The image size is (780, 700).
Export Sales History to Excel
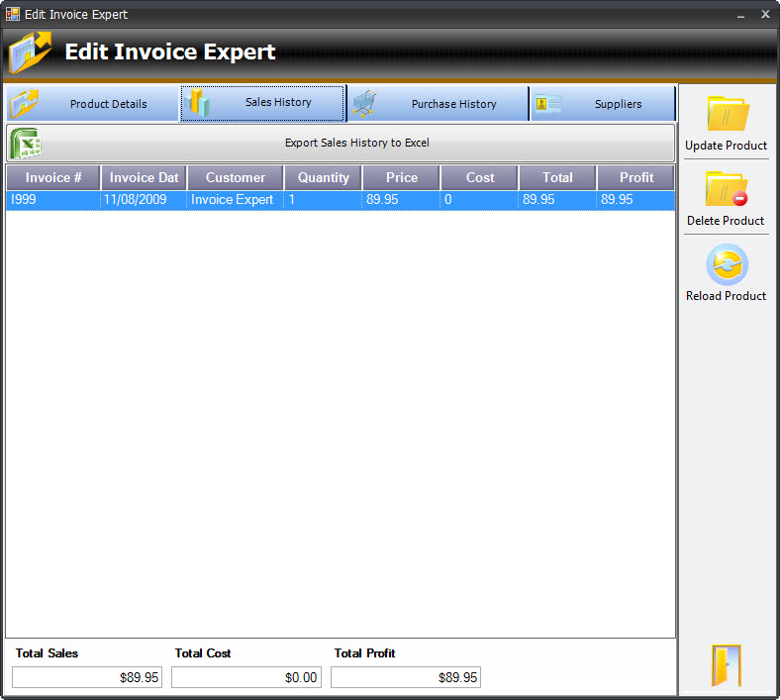pos(341,143)
